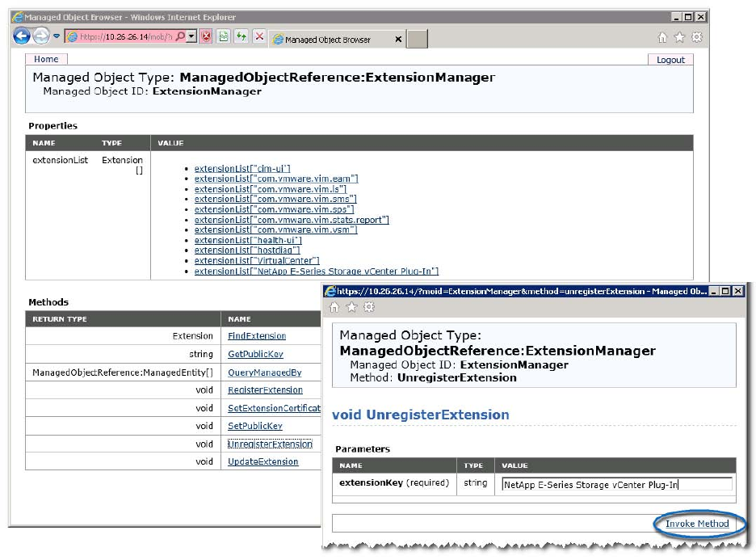Click the browser Back arrow button

(x=21, y=36)
